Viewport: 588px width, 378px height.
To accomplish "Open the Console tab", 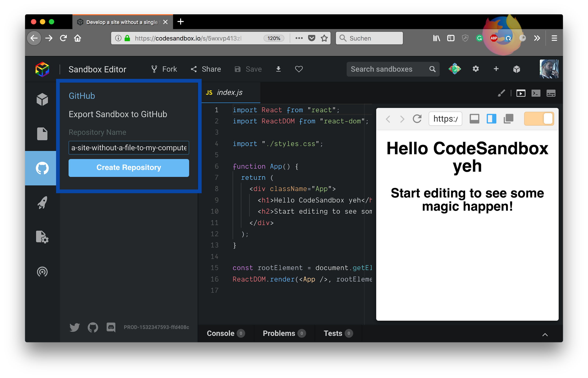I will point(226,333).
